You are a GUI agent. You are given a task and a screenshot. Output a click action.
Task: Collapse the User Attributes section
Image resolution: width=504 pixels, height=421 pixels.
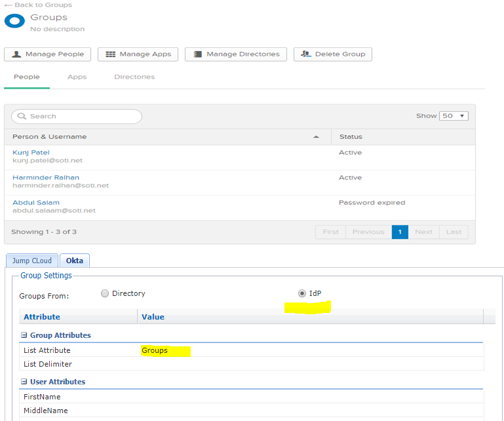(x=24, y=382)
